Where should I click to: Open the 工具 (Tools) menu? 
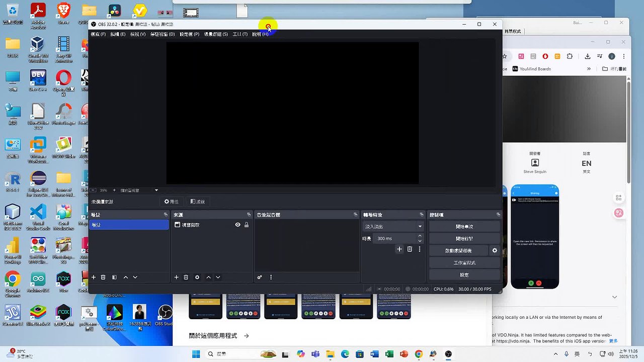click(239, 34)
